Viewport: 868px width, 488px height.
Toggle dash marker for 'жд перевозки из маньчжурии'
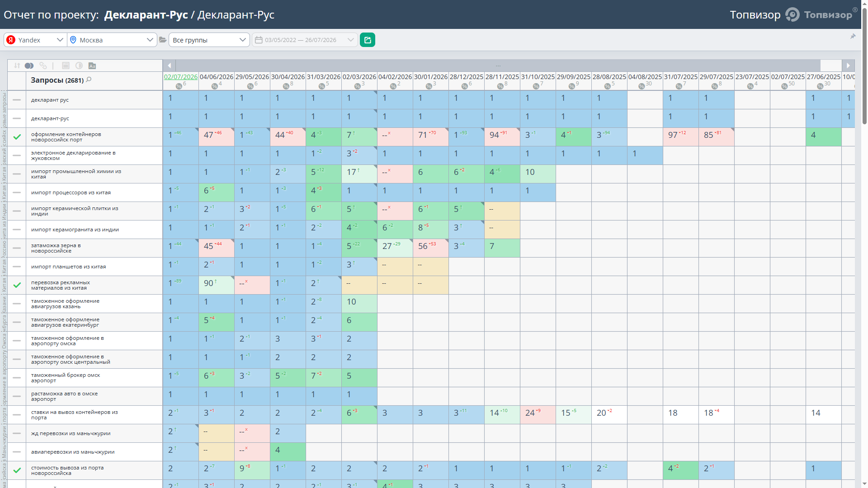pyautogui.click(x=17, y=433)
